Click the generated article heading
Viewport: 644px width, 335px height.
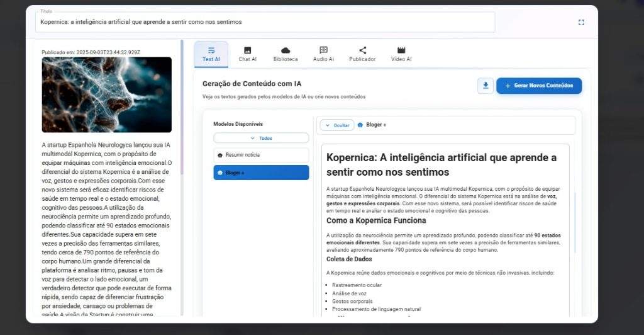point(441,164)
